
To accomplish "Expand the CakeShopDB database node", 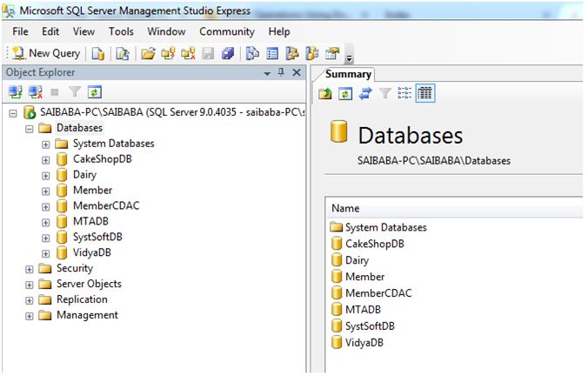I will coord(46,160).
